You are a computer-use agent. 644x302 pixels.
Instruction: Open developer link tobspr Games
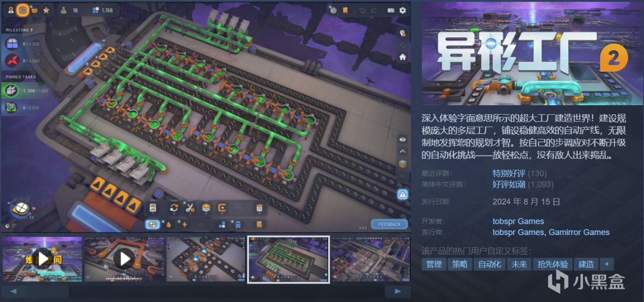[x=518, y=221]
